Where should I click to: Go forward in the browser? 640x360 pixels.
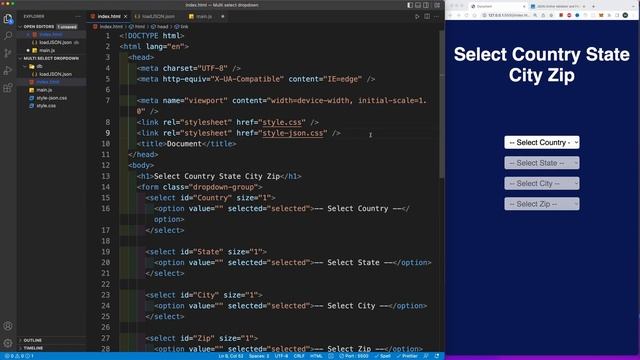[x=458, y=16]
